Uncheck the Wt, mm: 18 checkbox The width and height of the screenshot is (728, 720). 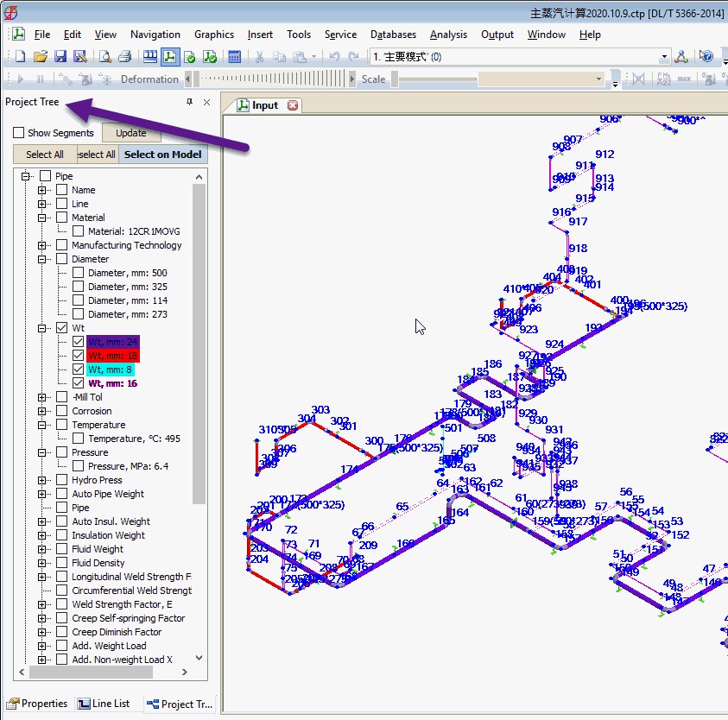(x=78, y=356)
